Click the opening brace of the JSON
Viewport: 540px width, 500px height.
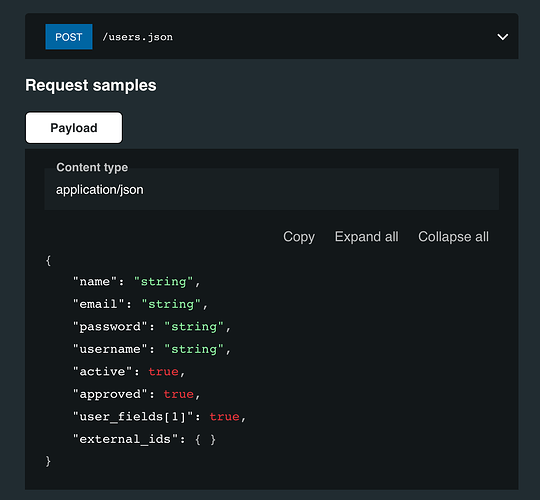coord(48,260)
